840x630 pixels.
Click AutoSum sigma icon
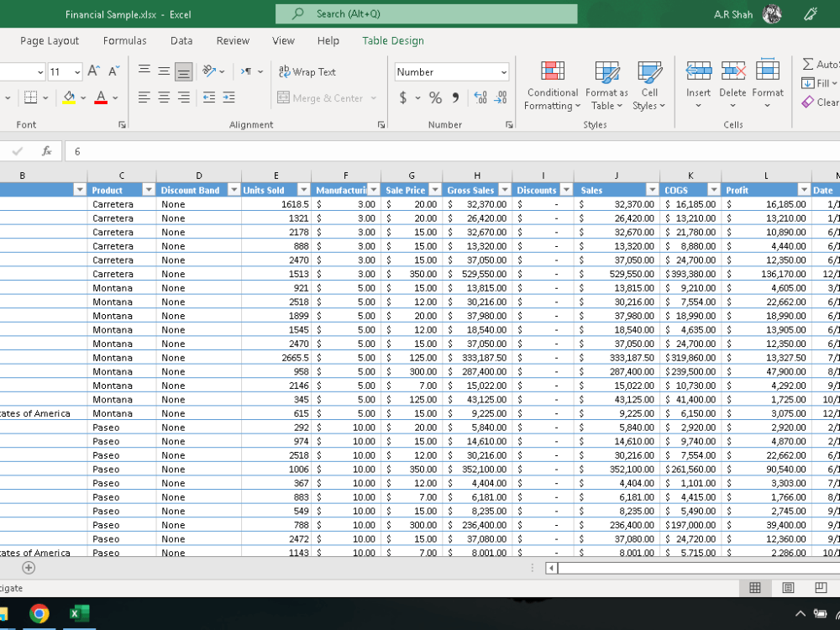[x=808, y=65]
